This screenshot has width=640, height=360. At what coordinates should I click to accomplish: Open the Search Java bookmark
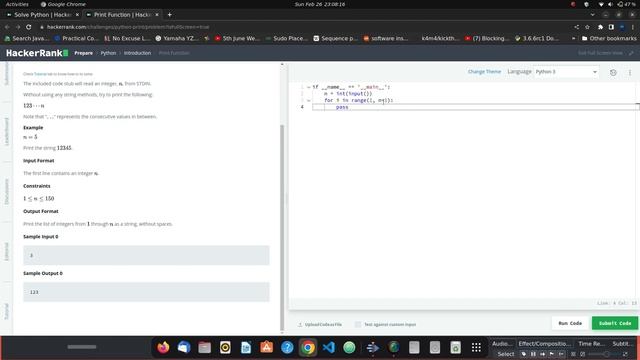click(27, 38)
